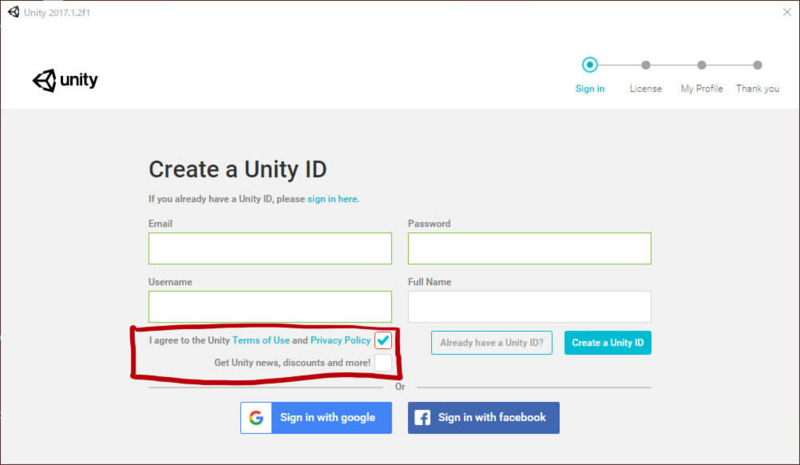The image size is (800, 465).
Task: Select the Sign in step circle
Action: click(590, 65)
